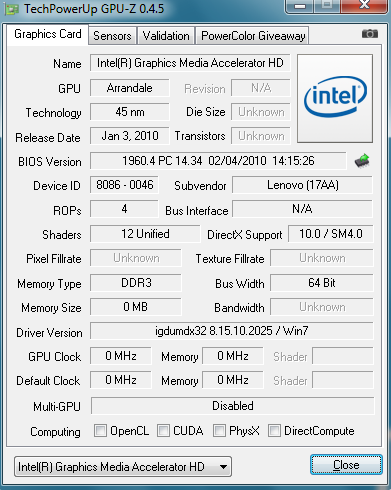
Task: Click the Multi-GPU field reading Disabled
Action: tap(233, 406)
